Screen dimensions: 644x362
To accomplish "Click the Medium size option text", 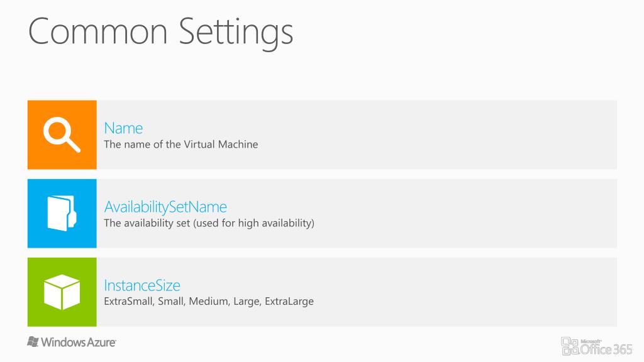I will [x=209, y=301].
